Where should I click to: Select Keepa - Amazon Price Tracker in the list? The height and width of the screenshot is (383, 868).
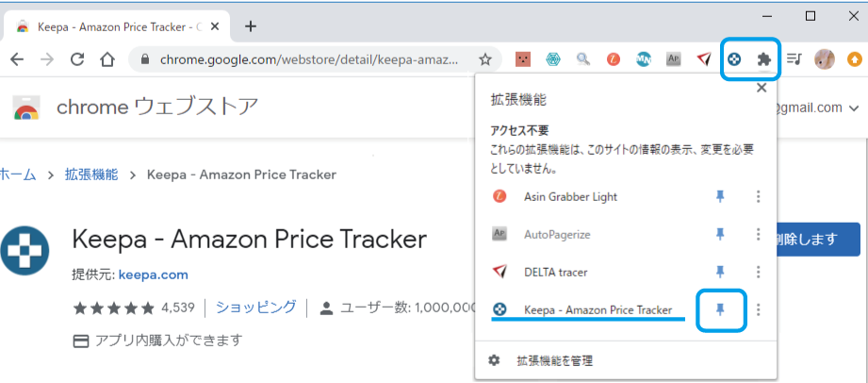(x=598, y=309)
